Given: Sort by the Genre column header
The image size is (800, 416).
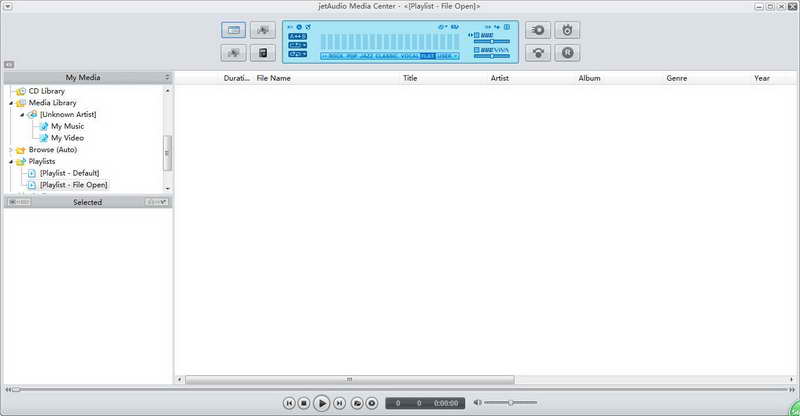Looking at the screenshot, I should [x=677, y=78].
